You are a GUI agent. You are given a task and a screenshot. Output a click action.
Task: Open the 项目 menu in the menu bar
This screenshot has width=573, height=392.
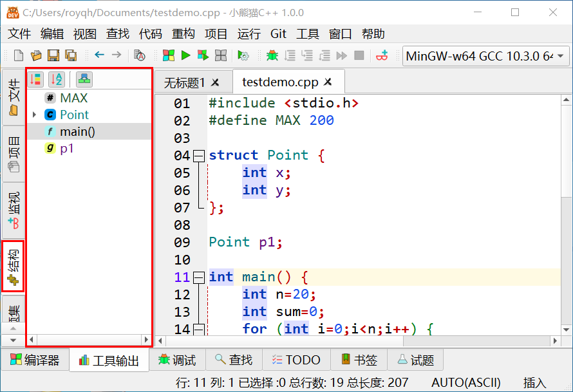pyautogui.click(x=216, y=34)
